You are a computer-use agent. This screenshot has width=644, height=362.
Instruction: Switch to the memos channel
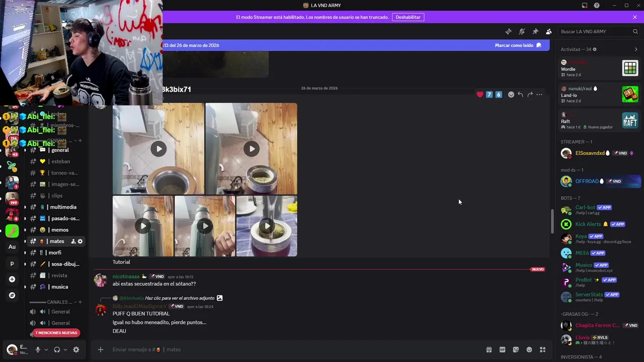coord(55,230)
